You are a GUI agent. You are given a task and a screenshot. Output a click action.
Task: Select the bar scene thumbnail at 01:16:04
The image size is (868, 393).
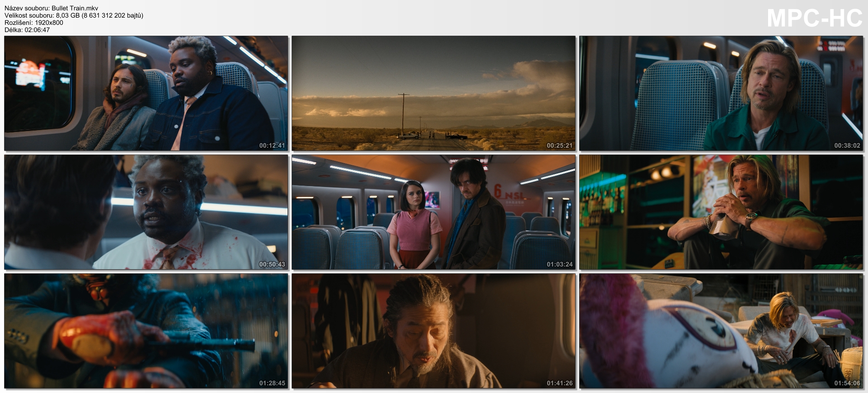(x=721, y=212)
